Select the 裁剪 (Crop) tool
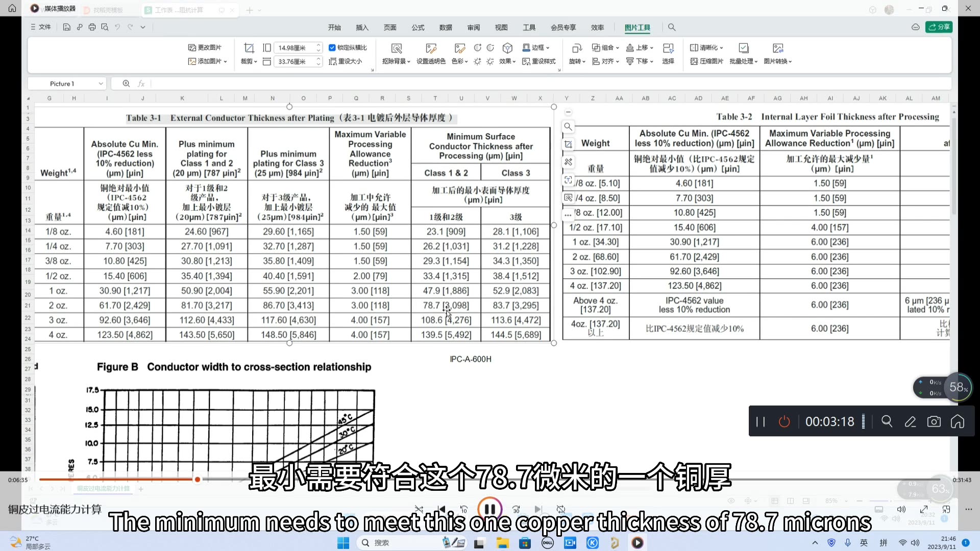The height and width of the screenshot is (551, 980). tap(249, 55)
